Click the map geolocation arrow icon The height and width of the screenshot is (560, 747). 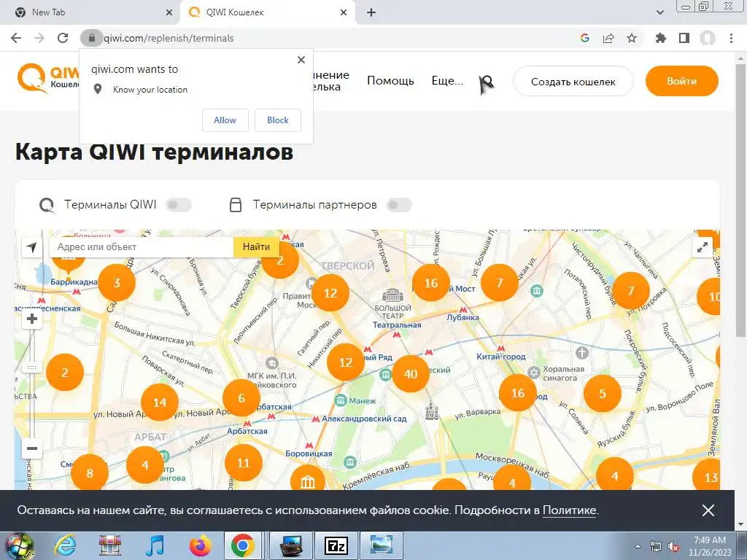(32, 247)
